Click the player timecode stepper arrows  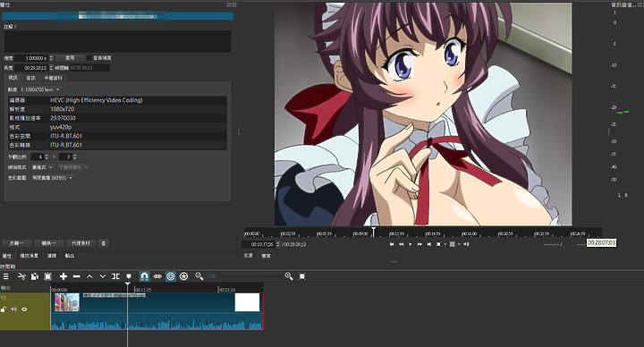[278, 244]
